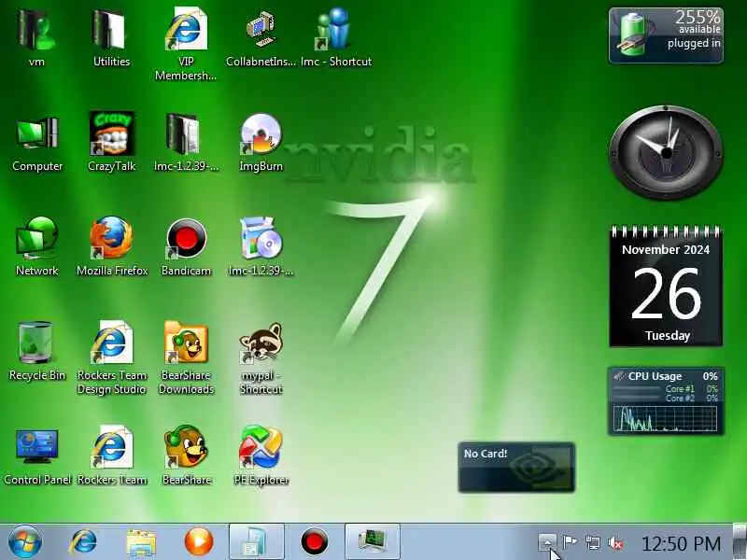Open the 12:50 PM taskbar clock
Image resolution: width=747 pixels, height=560 pixels.
(682, 543)
